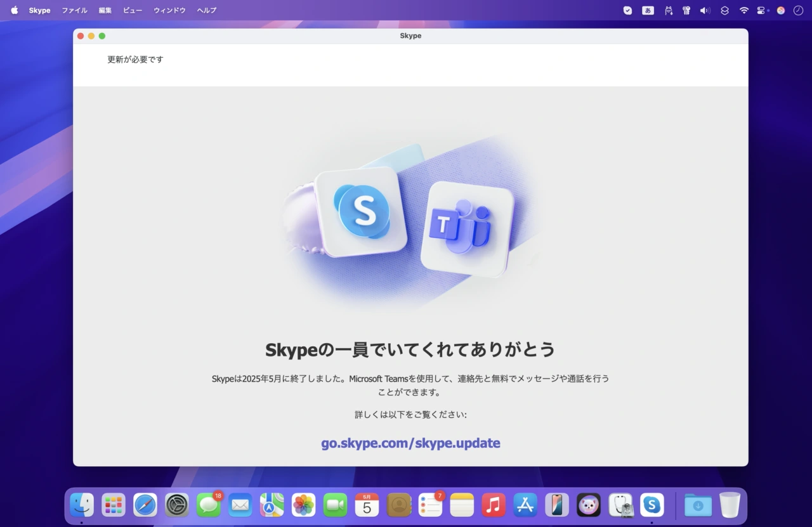Open Control Center from the menu bar

click(762, 10)
